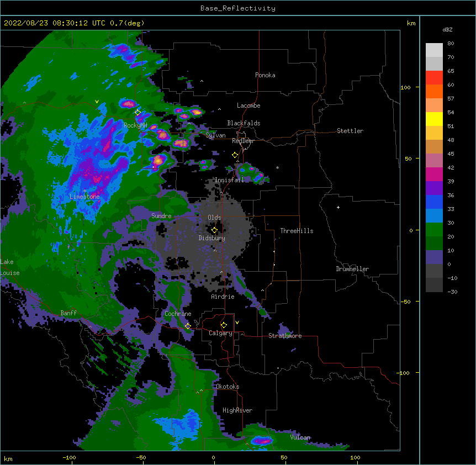Click the 50 tick label on bottom axis
Viewport: 476px width, 465px height.
284,457
